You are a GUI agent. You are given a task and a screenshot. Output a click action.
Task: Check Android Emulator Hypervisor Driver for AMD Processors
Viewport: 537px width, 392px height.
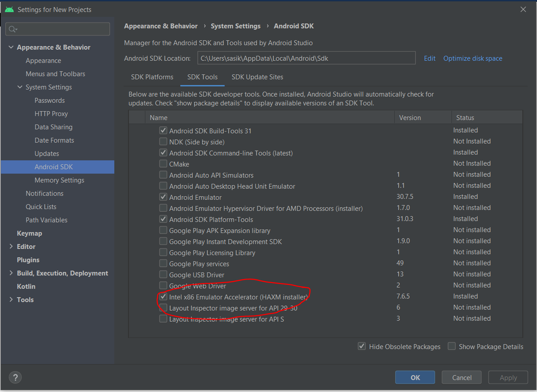click(163, 208)
